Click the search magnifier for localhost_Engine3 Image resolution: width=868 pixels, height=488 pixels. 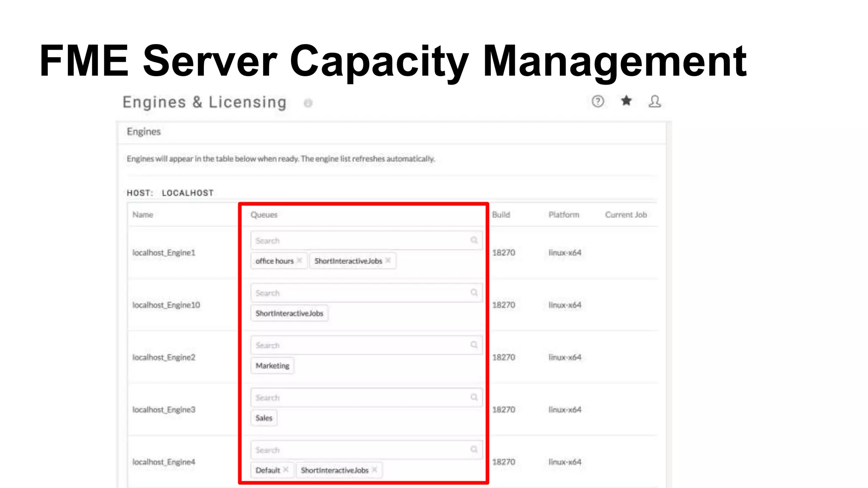pyautogui.click(x=474, y=397)
